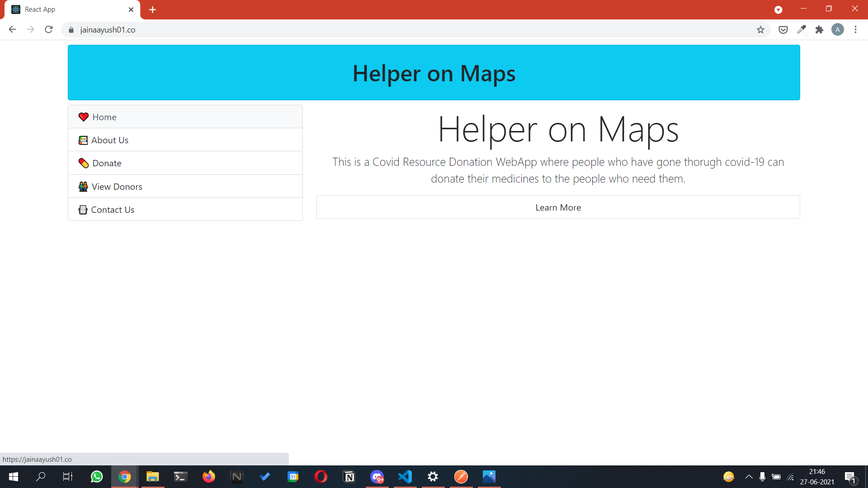Open the View Donors menu item
Image resolution: width=868 pixels, height=488 pixels.
(x=117, y=187)
